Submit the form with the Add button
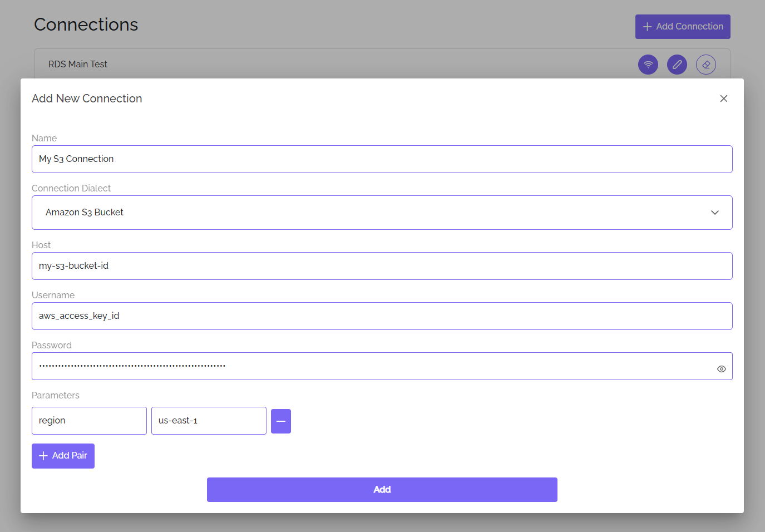 click(x=382, y=490)
